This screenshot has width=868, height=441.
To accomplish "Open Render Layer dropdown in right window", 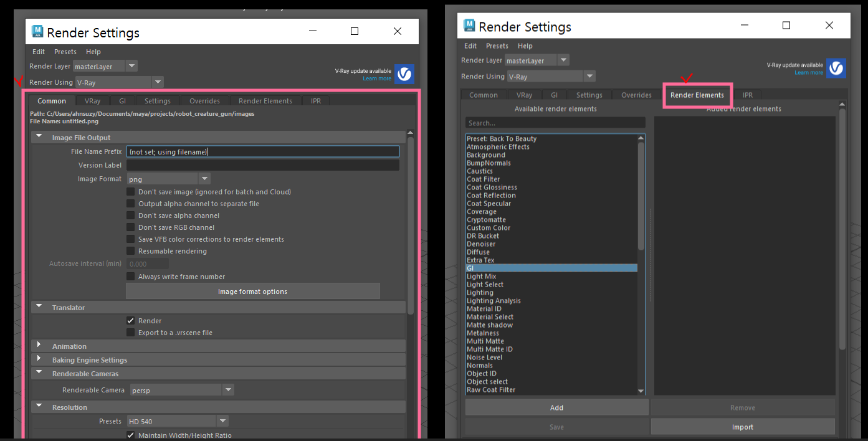I will click(537, 60).
